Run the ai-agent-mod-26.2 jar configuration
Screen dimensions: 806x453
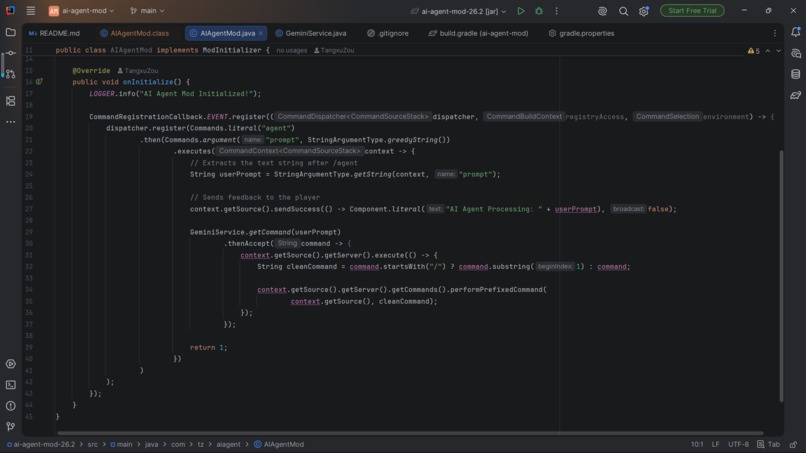[521, 11]
